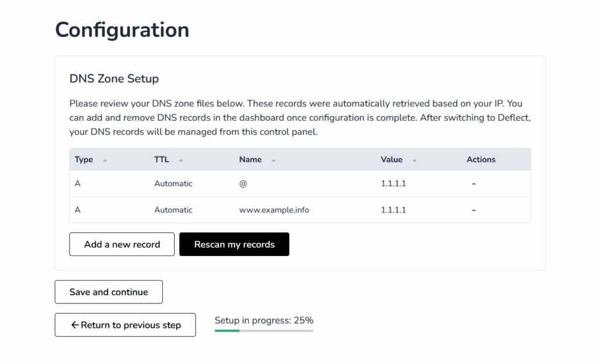Viewport: 598px width, 364px height.
Task: Click 1.1.1.1 value in www.example.info row
Action: (x=393, y=210)
